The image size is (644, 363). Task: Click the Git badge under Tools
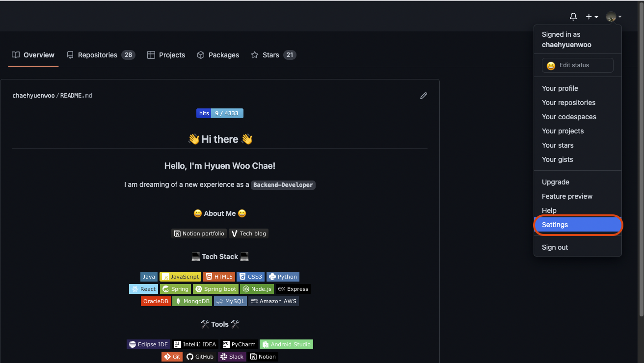pos(171,356)
